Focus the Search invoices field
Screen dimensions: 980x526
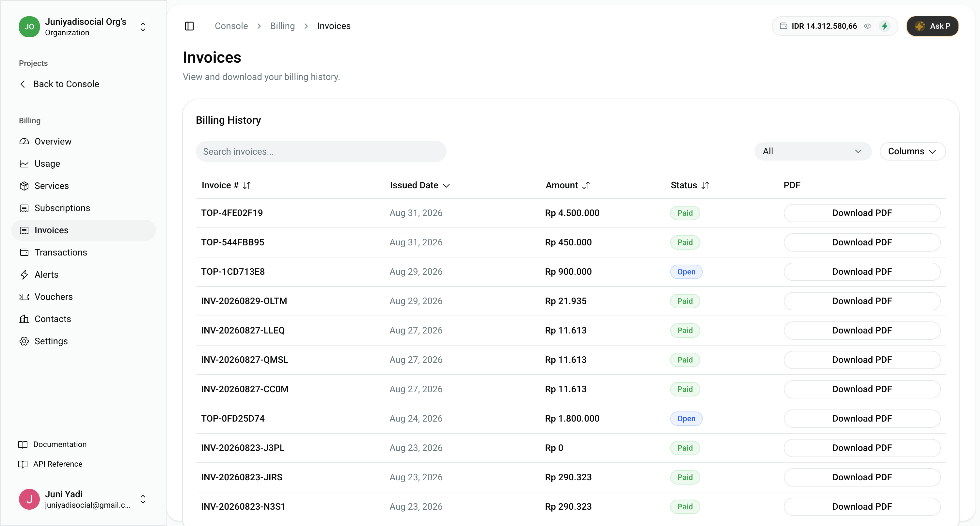[321, 151]
